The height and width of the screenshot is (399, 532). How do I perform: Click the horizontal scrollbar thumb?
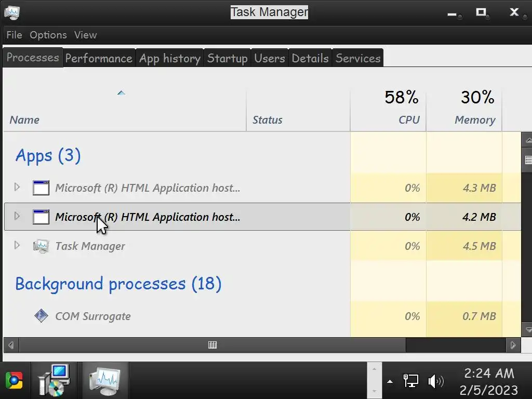click(212, 345)
